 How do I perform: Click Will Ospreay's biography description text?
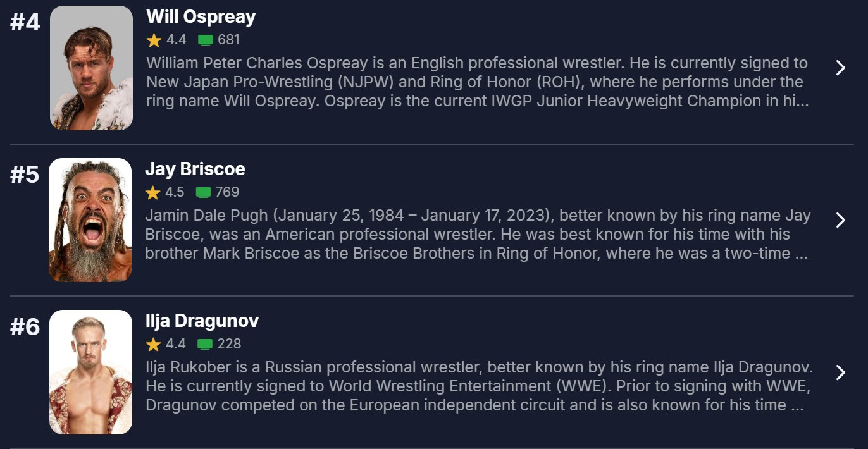pos(477,82)
